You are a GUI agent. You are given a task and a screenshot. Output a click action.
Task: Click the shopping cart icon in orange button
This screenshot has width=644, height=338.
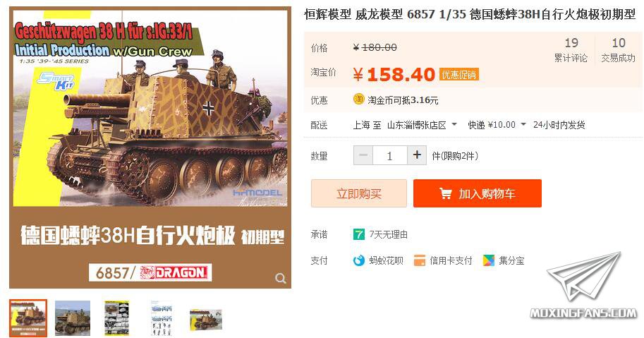pyautogui.click(x=446, y=193)
